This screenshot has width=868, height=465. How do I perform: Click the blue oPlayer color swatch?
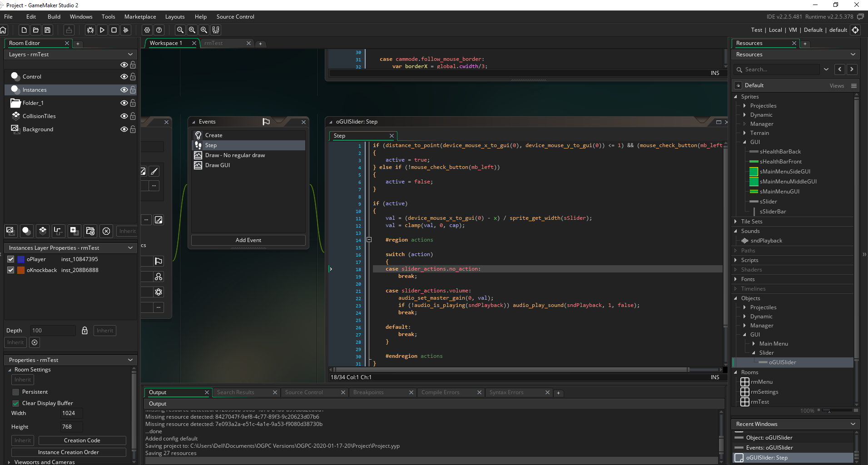click(x=21, y=259)
